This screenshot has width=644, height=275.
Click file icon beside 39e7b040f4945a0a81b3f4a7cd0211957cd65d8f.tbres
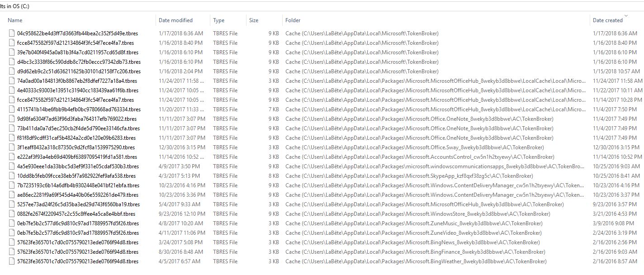(x=12, y=52)
